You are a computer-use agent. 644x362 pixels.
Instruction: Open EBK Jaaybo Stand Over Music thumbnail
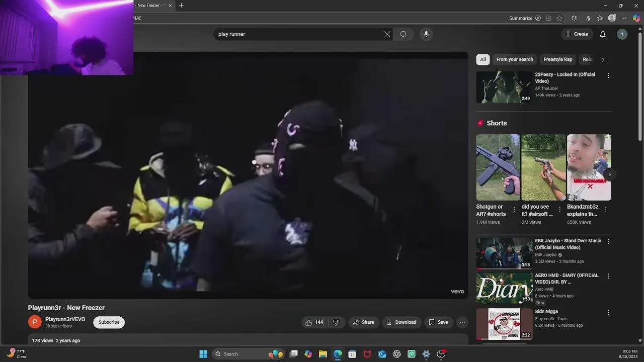point(504,253)
